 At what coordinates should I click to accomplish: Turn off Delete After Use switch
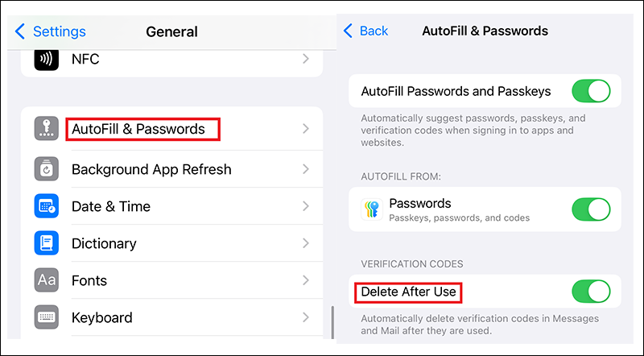tap(591, 291)
